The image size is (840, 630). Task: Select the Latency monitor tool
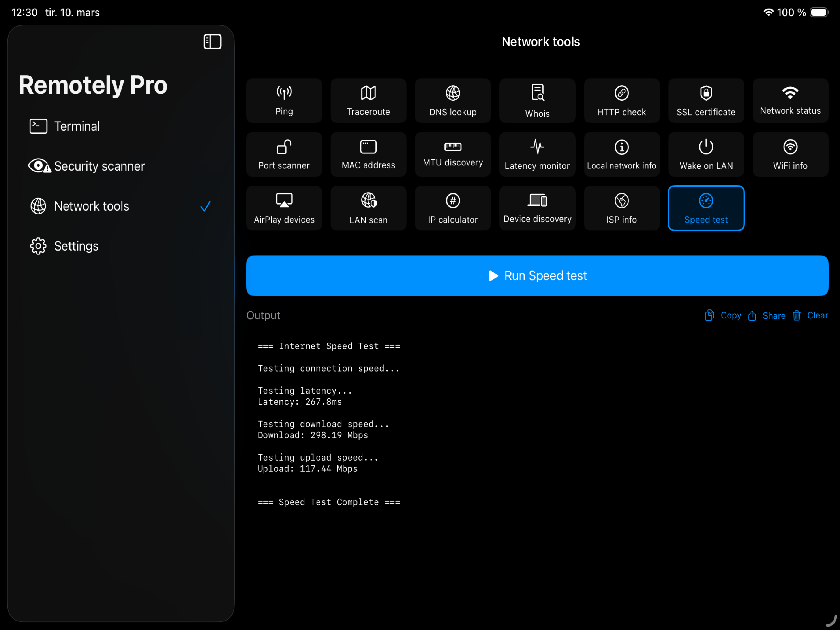point(537,154)
